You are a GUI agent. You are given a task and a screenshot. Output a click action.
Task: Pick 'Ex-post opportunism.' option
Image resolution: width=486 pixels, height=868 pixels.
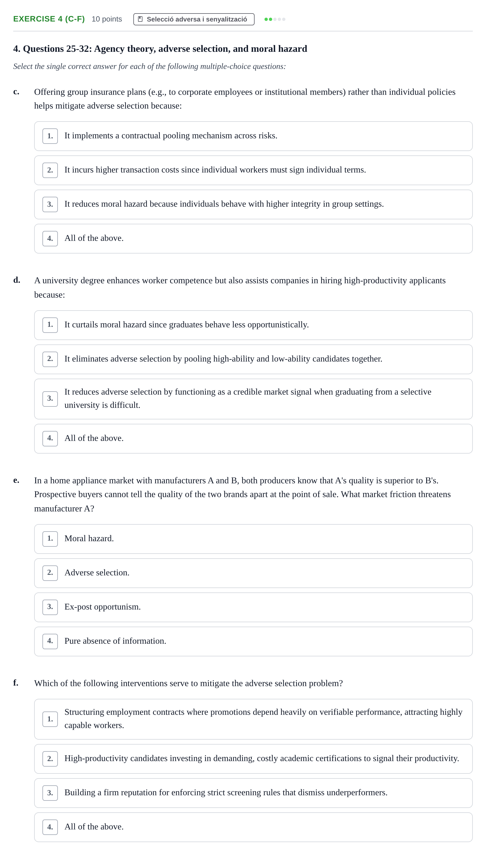coord(253,607)
